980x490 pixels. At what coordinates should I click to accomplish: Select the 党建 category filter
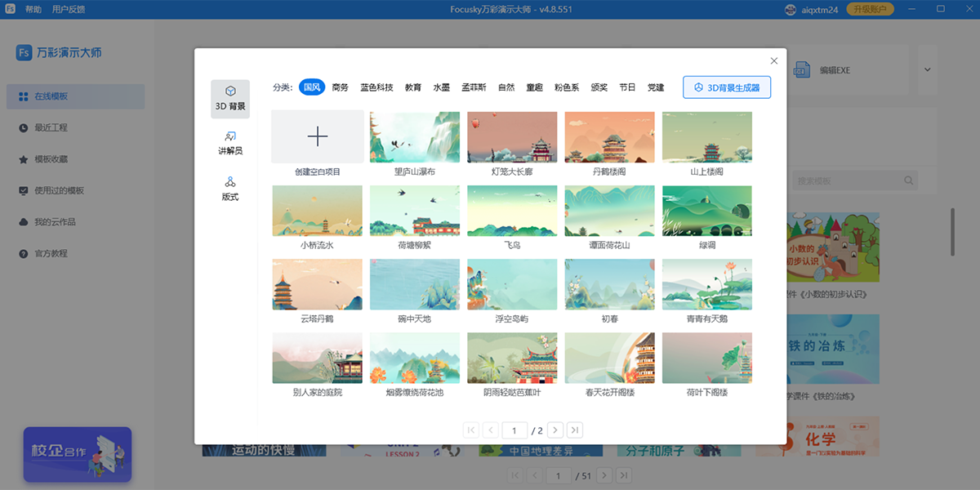655,87
